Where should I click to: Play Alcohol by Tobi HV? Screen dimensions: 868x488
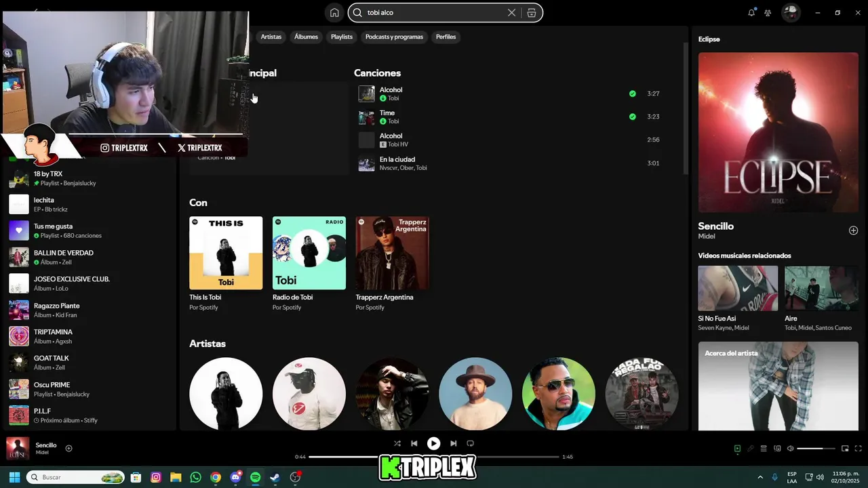click(x=509, y=140)
